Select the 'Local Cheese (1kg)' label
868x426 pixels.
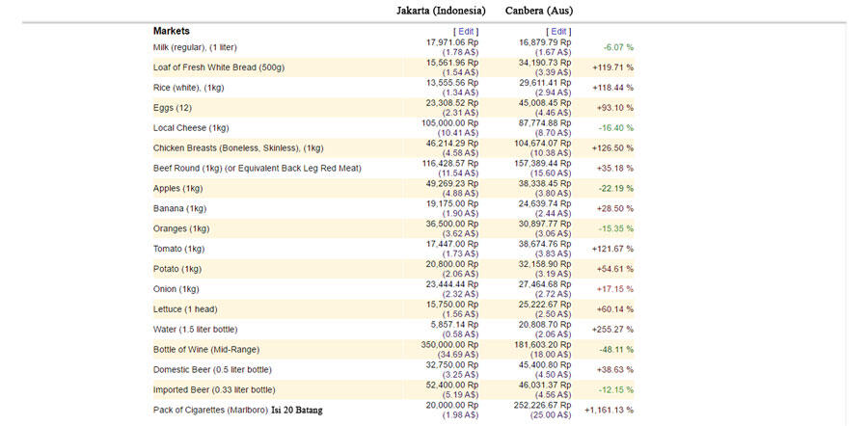point(191,128)
